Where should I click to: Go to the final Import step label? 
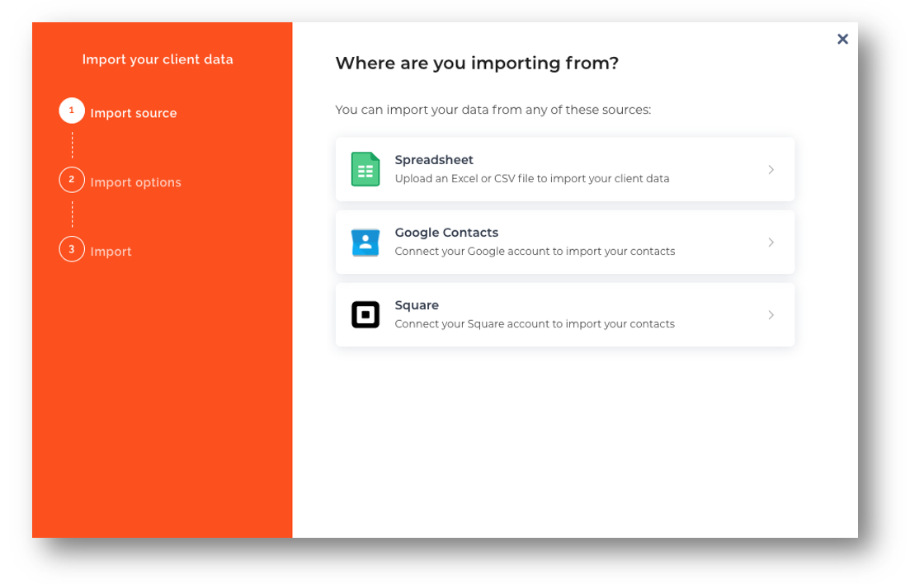(111, 252)
